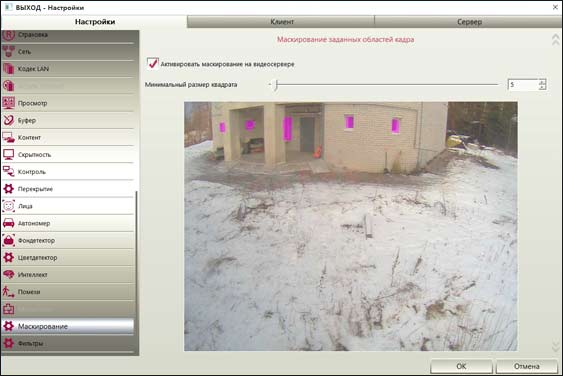Open the Контроль section icon
The image size is (563, 376).
(x=9, y=172)
